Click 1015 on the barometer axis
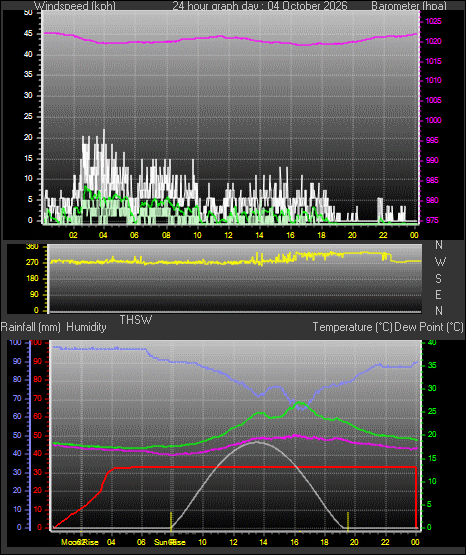Screen dimensions: 466x555 tap(433, 61)
